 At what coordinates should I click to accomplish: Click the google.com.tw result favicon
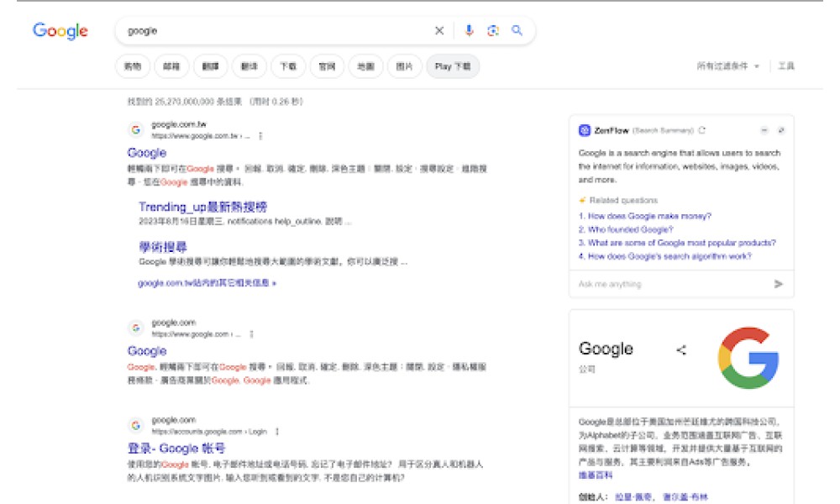pos(136,129)
